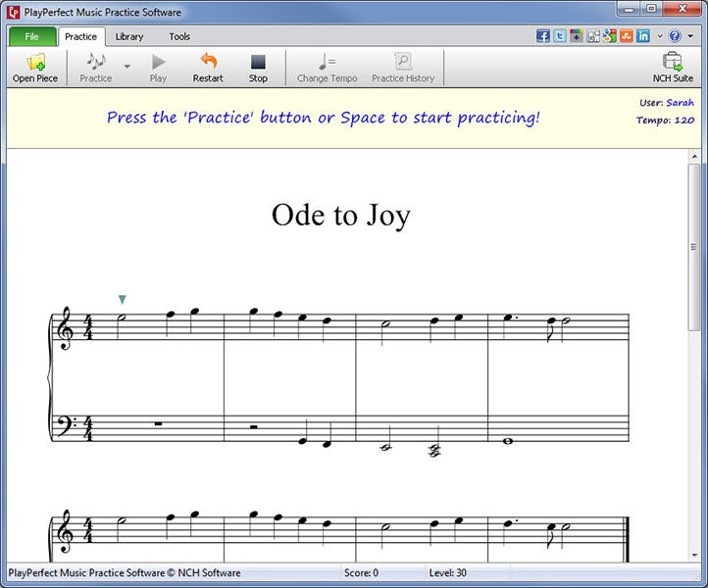Click the practice instruction banner text

324,118
